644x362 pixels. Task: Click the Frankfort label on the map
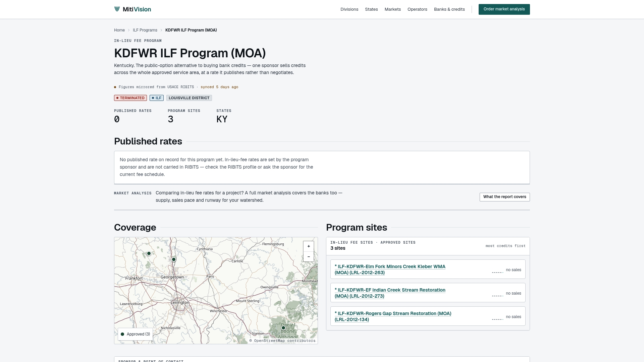click(x=134, y=278)
